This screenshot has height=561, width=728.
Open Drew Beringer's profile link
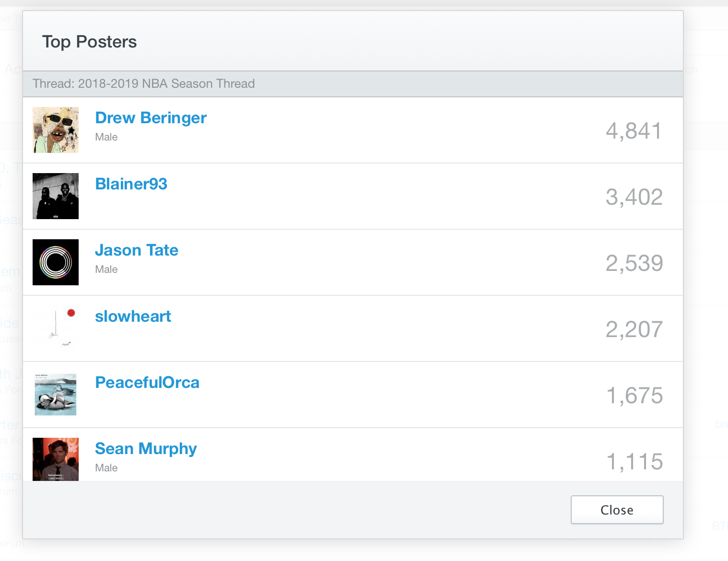coord(151,118)
